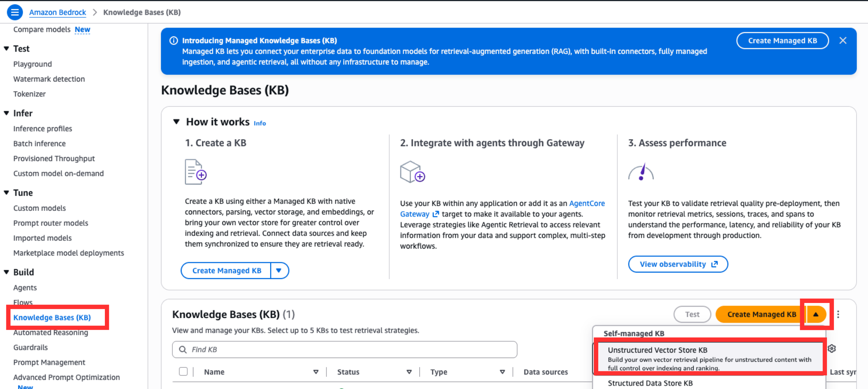Sort table by Type column arrow
Screen dimensions: 868x389
pyautogui.click(x=502, y=372)
